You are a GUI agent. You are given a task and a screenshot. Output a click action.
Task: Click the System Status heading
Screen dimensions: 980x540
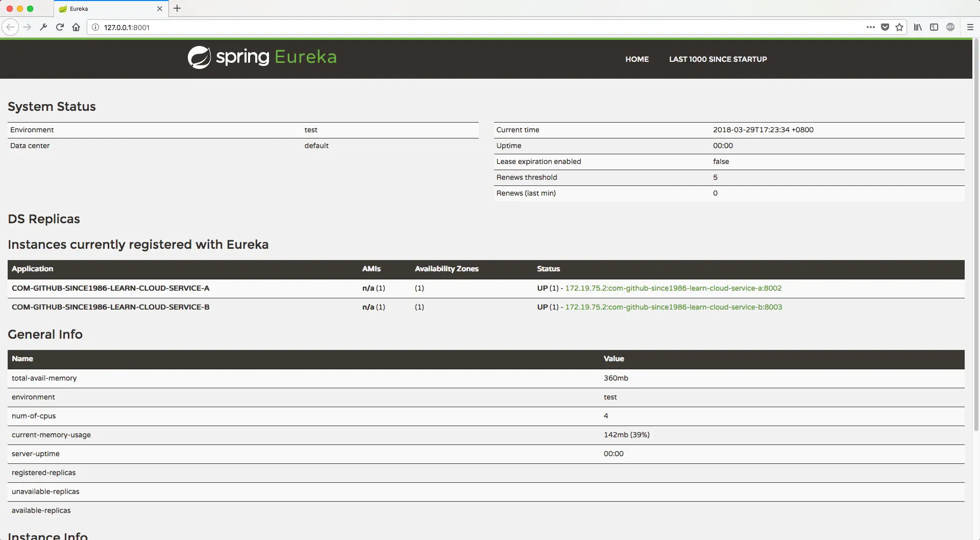[52, 106]
